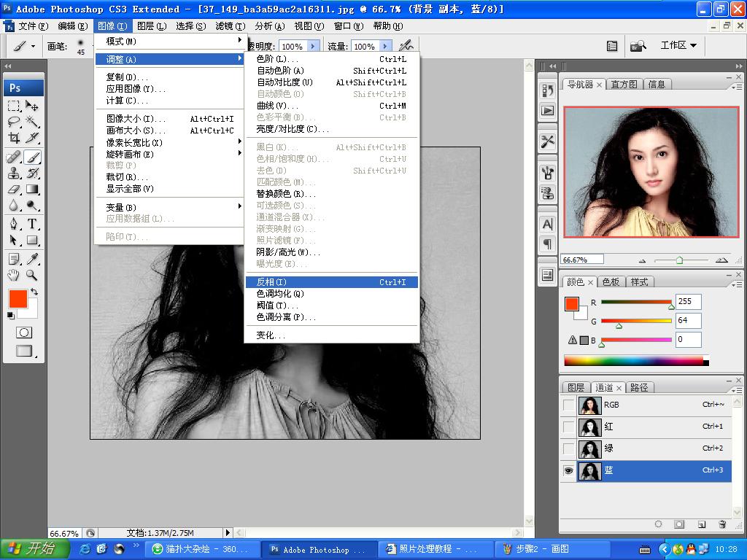
Task: Hide the Blue (蓝) channel eye
Action: coord(569,470)
